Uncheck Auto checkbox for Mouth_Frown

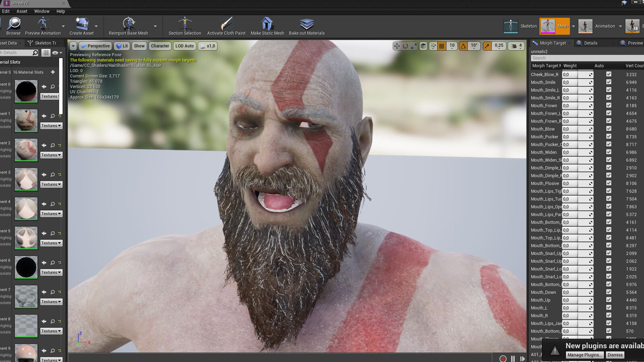pyautogui.click(x=609, y=105)
